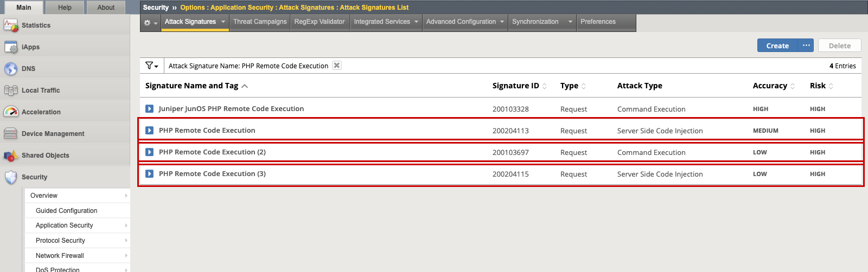
Task: Open the Threat Campaigns tab
Action: [260, 22]
